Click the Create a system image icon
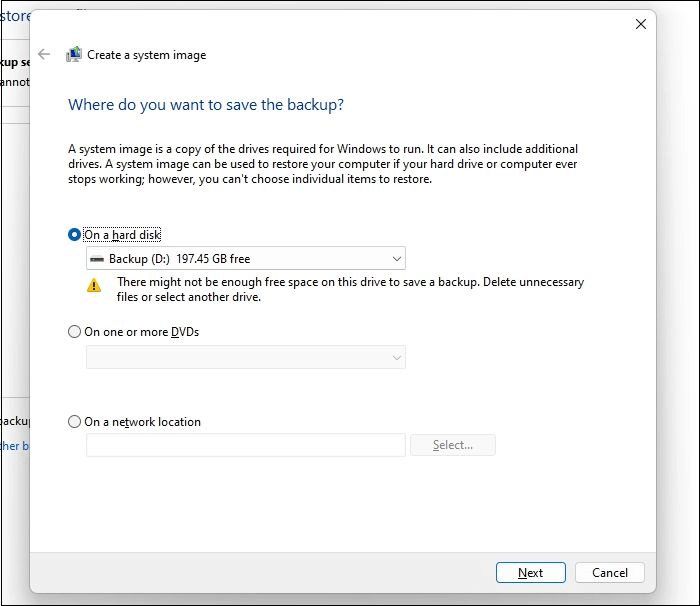 74,55
